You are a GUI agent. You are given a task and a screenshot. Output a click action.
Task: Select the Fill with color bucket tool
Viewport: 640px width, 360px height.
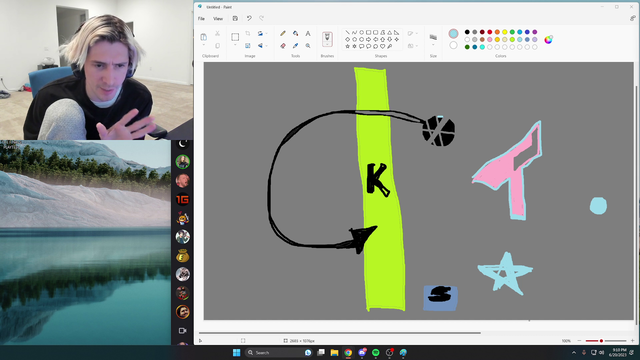tap(295, 33)
